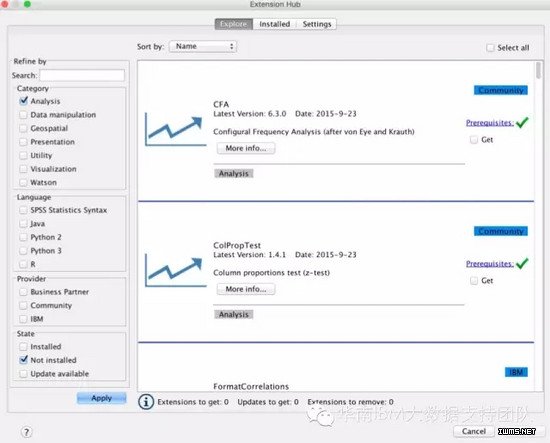Image resolution: width=550 pixels, height=443 pixels.
Task: Open CFA Prerequisites link
Action: tap(490, 123)
